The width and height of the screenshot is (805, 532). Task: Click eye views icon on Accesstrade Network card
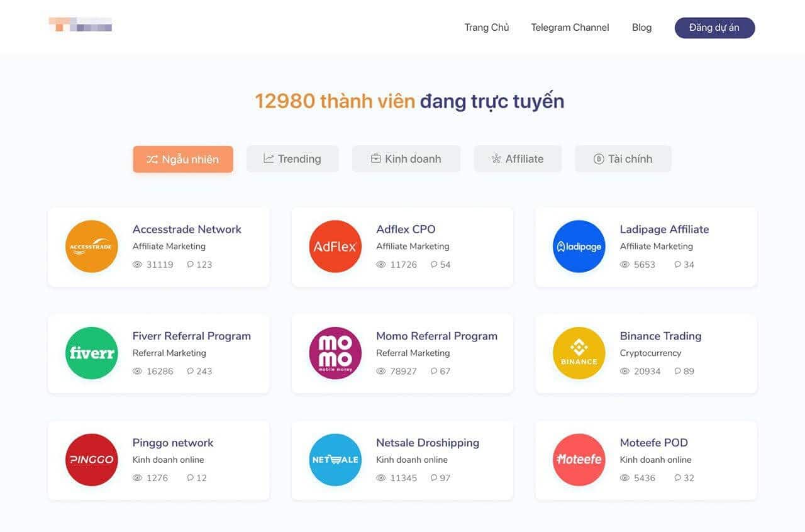(x=138, y=265)
